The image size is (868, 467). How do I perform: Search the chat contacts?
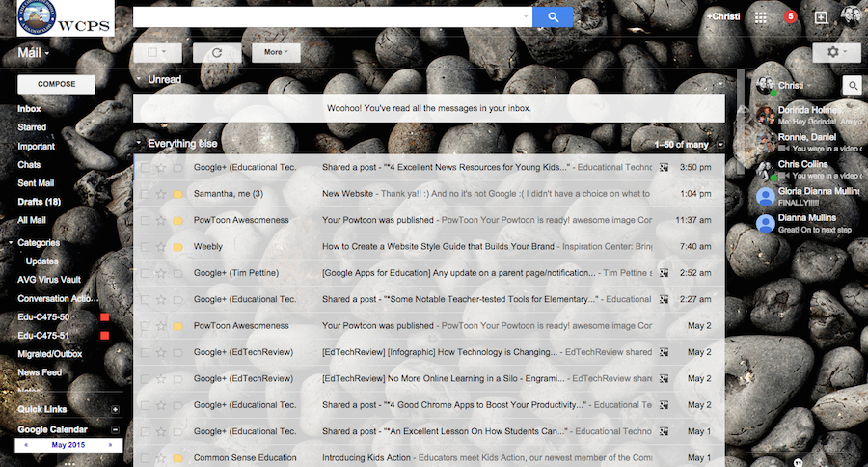click(x=853, y=85)
